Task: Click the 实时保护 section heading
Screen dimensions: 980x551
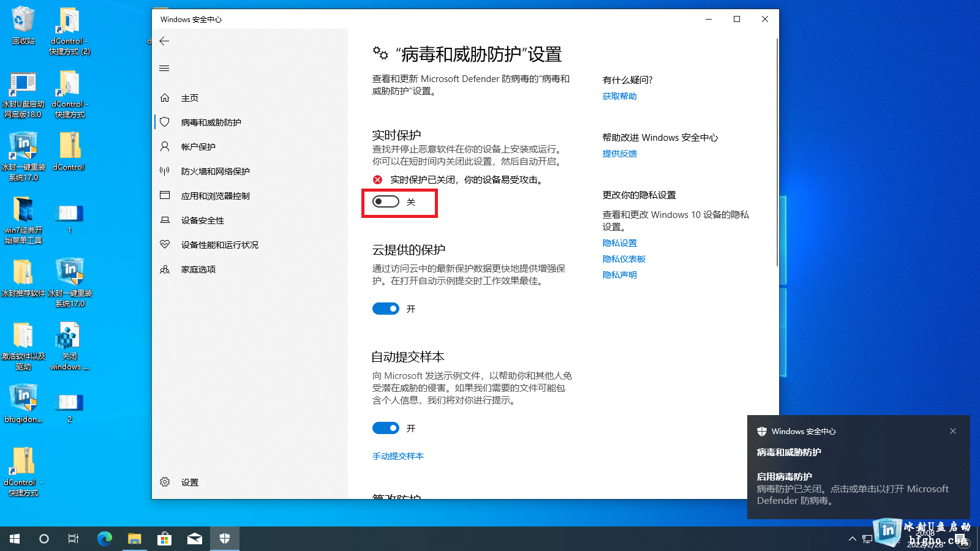Action: click(x=396, y=135)
